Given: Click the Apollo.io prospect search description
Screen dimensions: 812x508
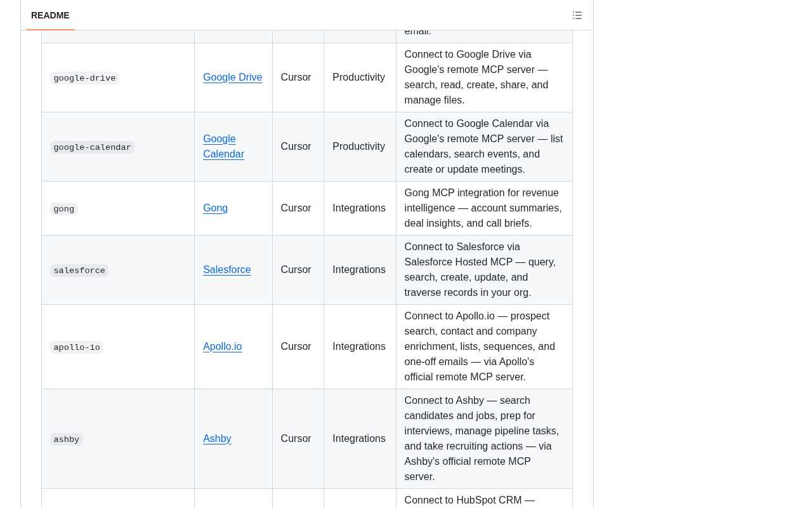Looking at the screenshot, I should (480, 347).
